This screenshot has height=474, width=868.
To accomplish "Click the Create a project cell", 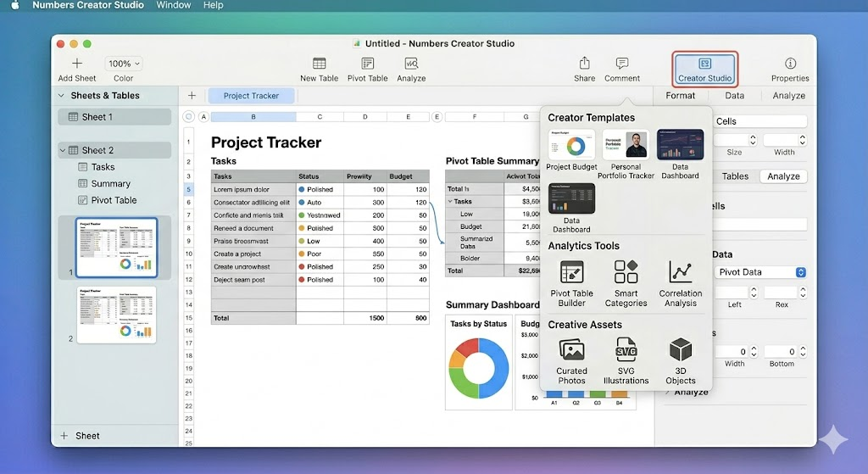I will tap(253, 254).
